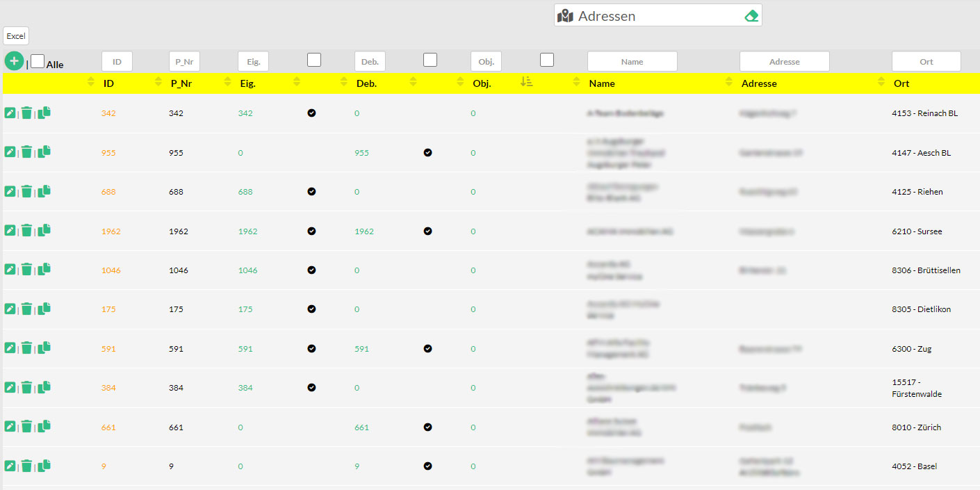The width and height of the screenshot is (980, 490).
Task: Open the orange ID link 1046
Action: [111, 270]
